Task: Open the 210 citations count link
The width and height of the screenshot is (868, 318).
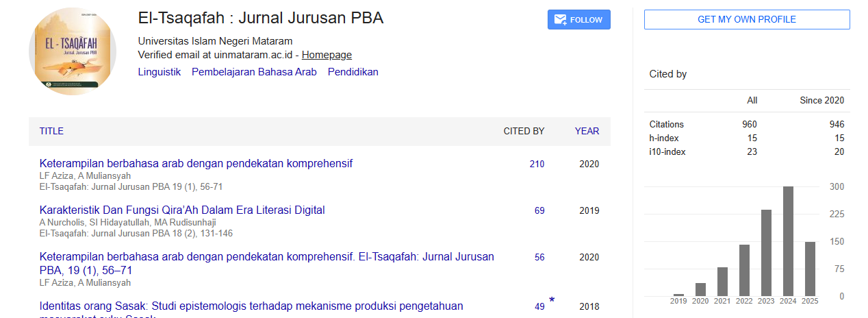Action: [537, 164]
